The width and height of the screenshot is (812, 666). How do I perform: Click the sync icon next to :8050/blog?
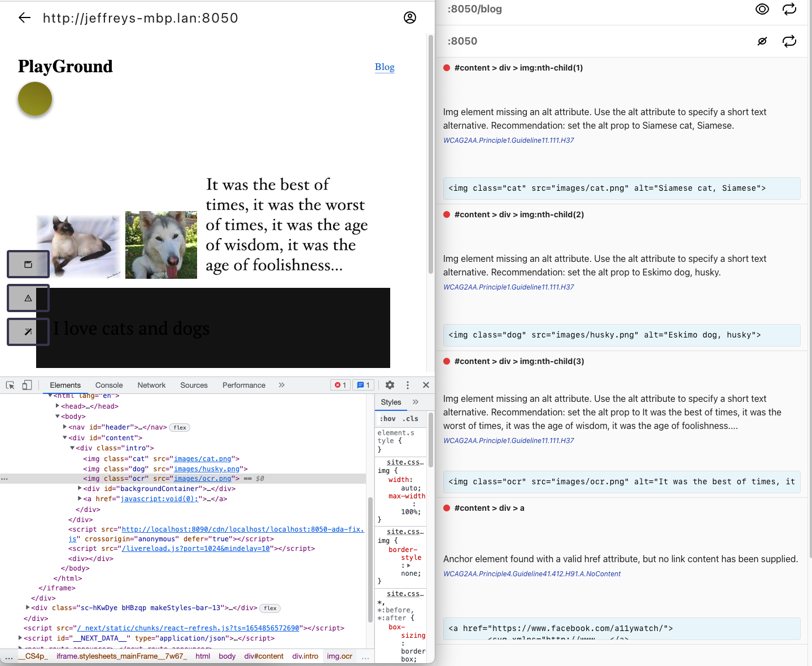point(789,9)
